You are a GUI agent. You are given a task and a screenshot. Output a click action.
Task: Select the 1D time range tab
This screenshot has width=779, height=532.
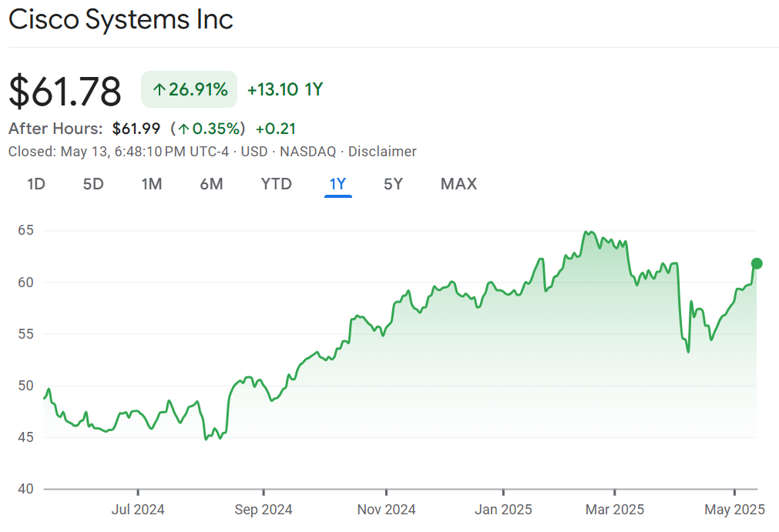pyautogui.click(x=35, y=184)
